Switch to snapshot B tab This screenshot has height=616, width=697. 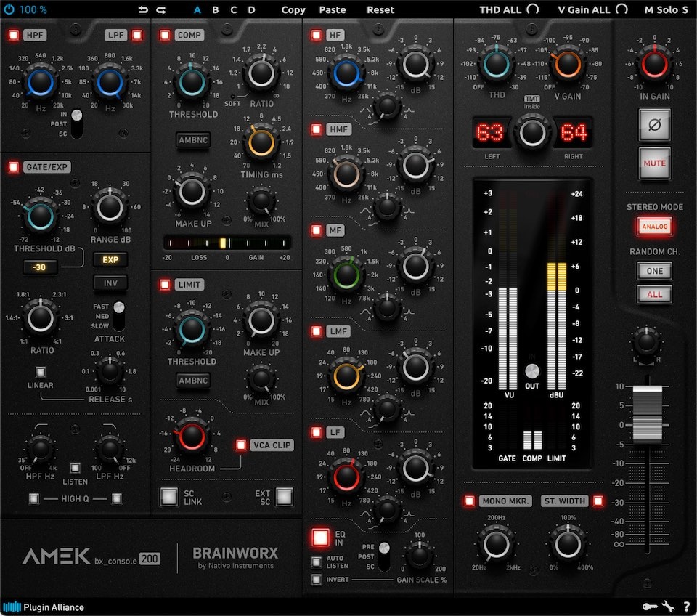pos(214,9)
